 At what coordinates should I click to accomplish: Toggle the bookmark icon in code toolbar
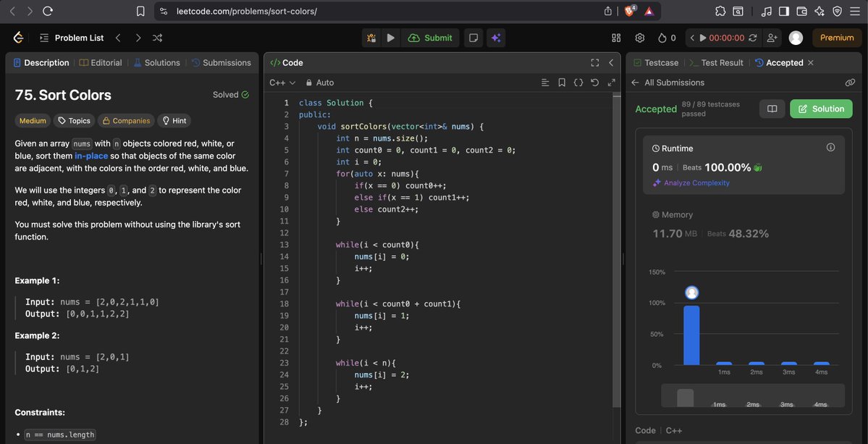click(562, 83)
